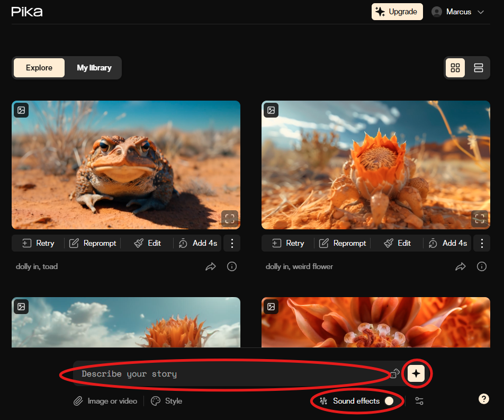Screen dimensions: 504x420
Task: Click the Marcus profile avatar icon
Action: point(436,12)
